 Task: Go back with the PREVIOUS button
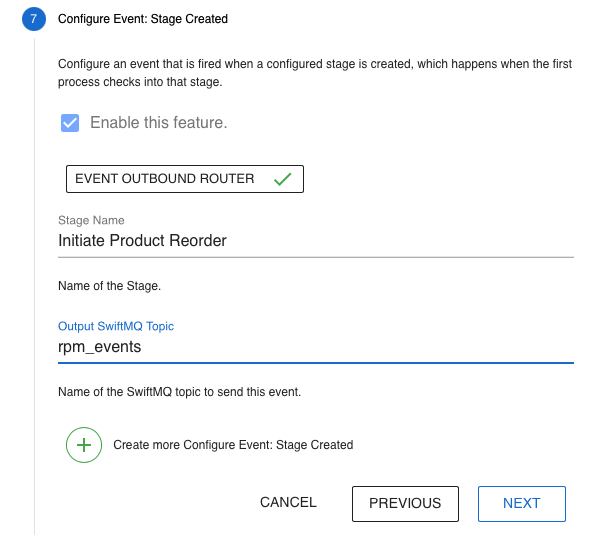(x=405, y=503)
